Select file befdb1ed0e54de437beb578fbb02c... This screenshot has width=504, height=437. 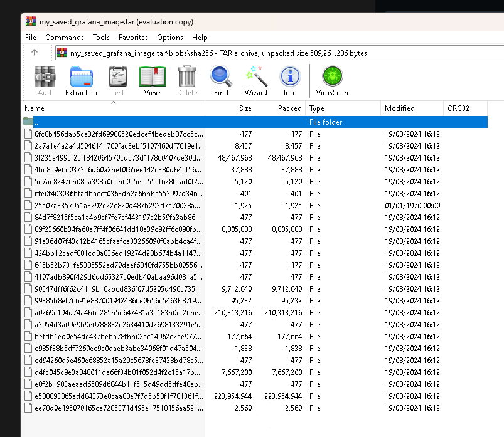coord(118,337)
